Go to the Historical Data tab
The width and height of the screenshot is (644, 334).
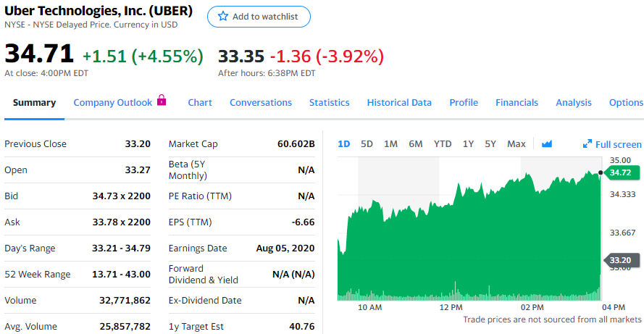[399, 102]
